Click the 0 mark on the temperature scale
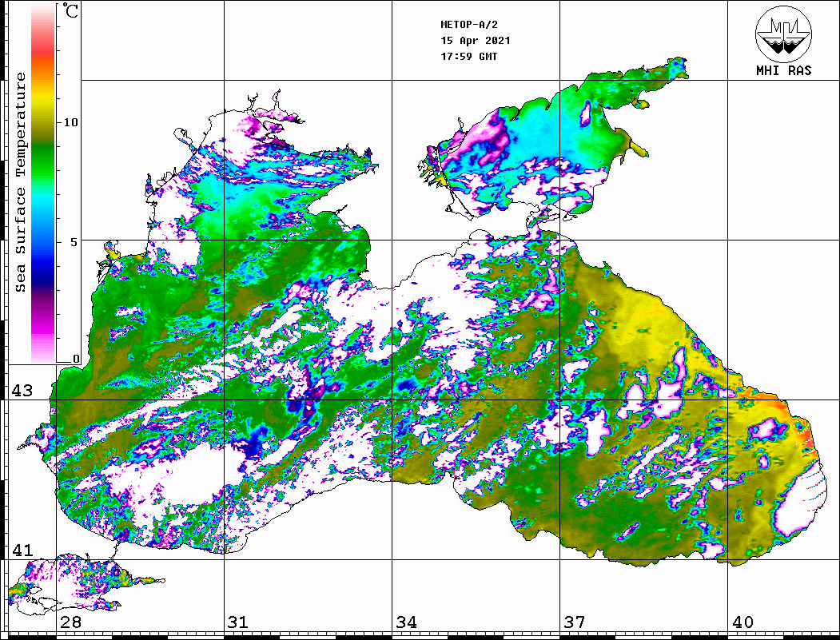The image size is (840, 640). (x=76, y=360)
